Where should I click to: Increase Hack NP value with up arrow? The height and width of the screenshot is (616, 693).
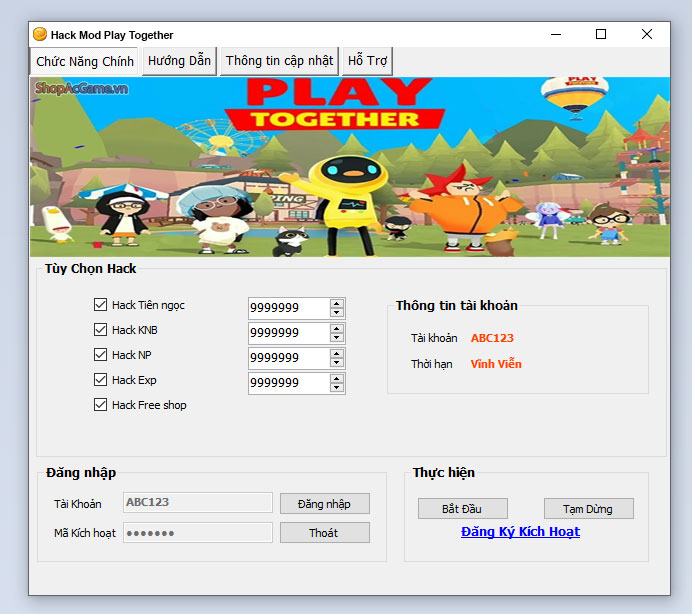[x=337, y=354]
